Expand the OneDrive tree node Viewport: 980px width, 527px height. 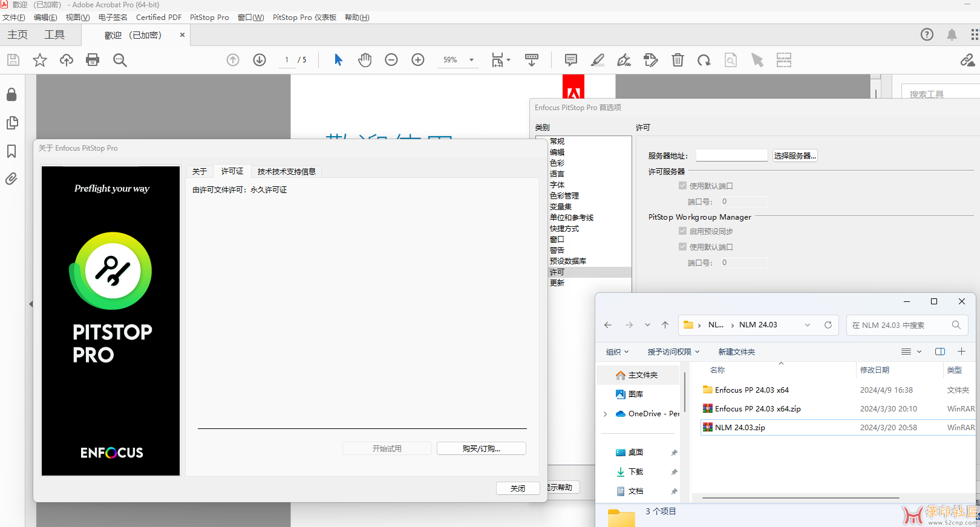pyautogui.click(x=606, y=414)
